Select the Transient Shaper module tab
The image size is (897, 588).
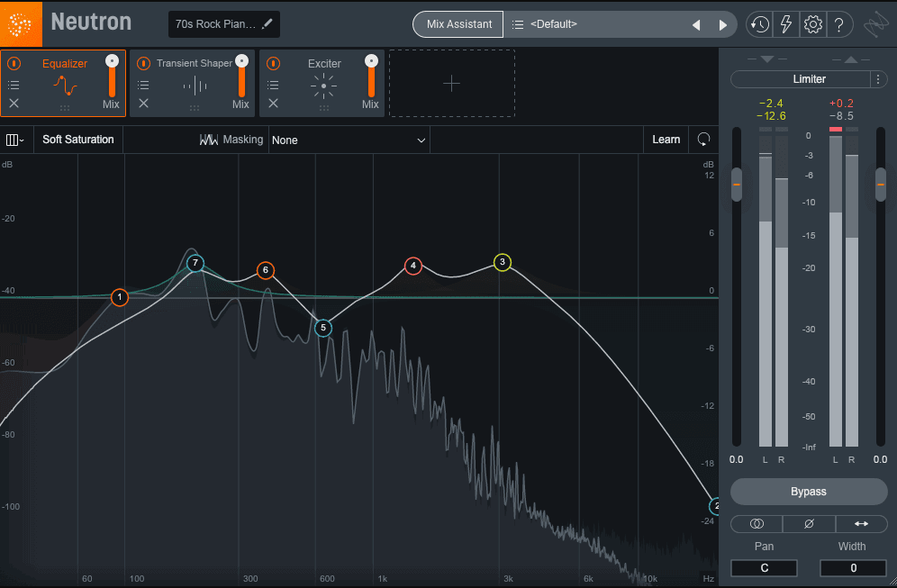[193, 84]
